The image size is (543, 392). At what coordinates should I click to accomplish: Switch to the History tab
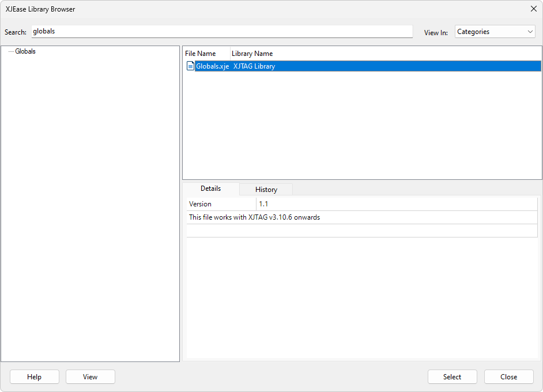click(266, 189)
